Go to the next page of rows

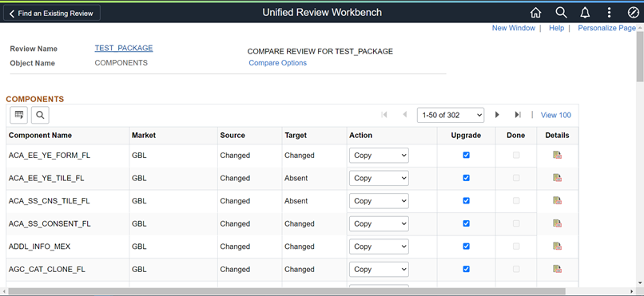click(x=497, y=115)
